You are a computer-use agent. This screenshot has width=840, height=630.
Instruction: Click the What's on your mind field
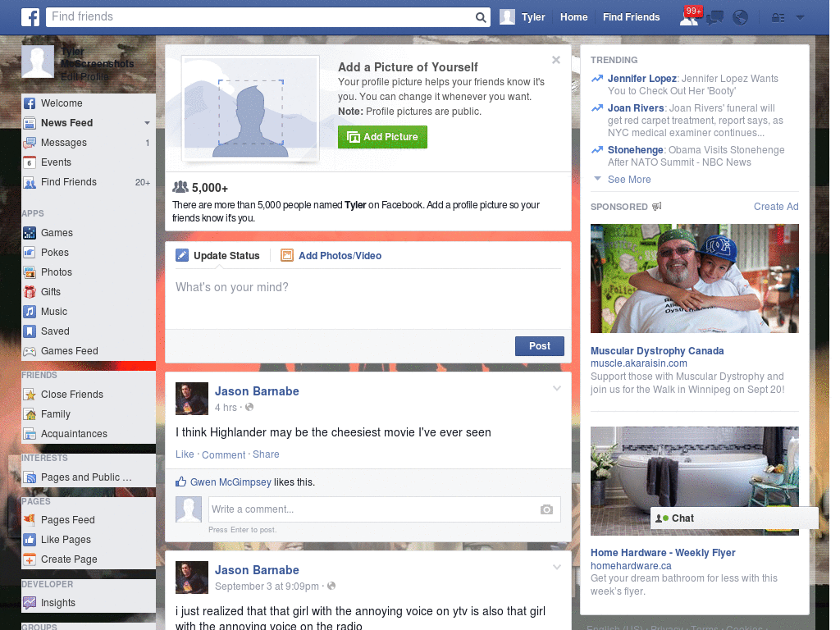(x=368, y=299)
